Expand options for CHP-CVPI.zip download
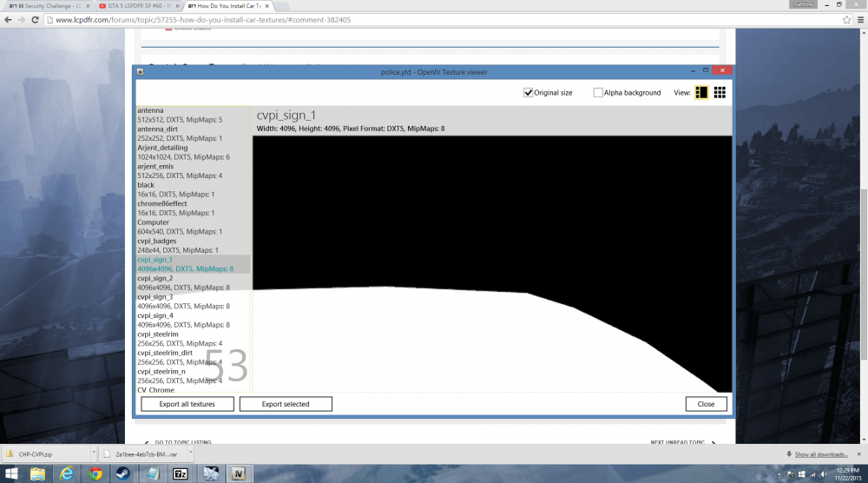This screenshot has width=868, height=483. [94, 453]
